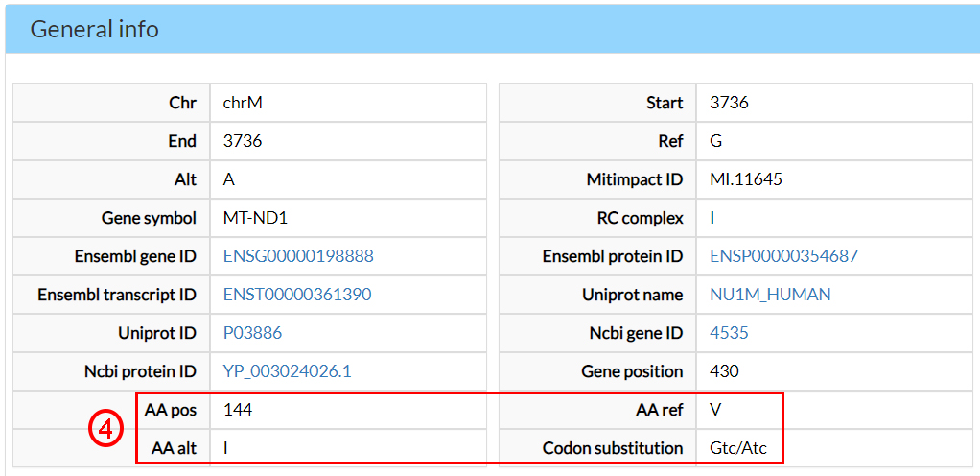Open the Ensembl transcript ENST00000361390 link
The image size is (980, 476).
[297, 295]
